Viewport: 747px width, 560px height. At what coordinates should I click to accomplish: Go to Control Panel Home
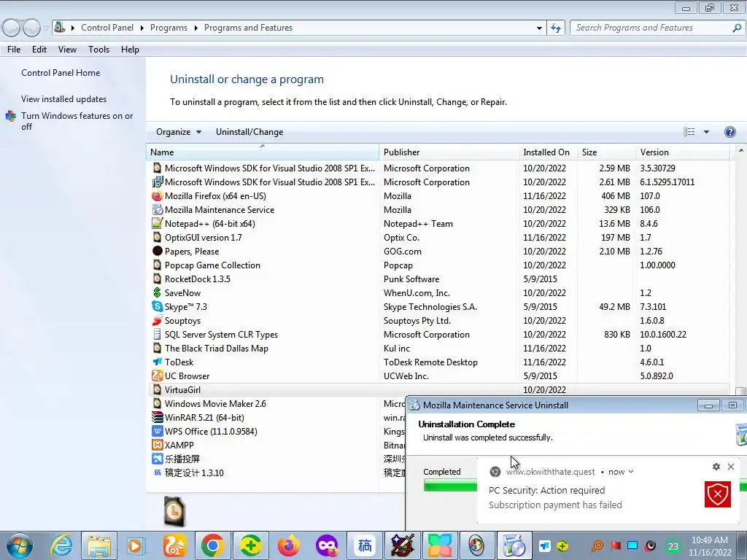(x=61, y=73)
